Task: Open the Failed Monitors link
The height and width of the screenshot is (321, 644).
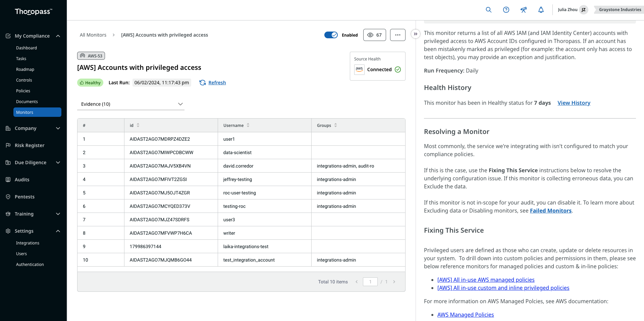Action: [551, 211]
